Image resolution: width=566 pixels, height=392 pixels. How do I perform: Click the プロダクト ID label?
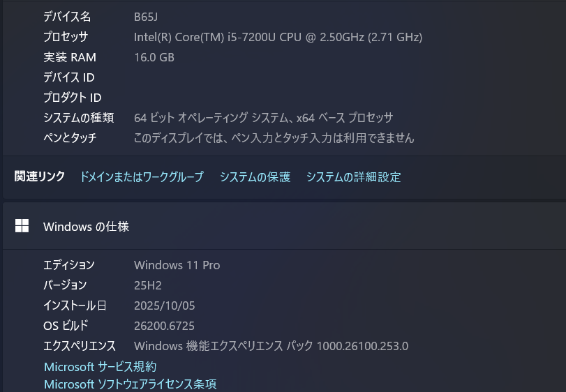(72, 98)
